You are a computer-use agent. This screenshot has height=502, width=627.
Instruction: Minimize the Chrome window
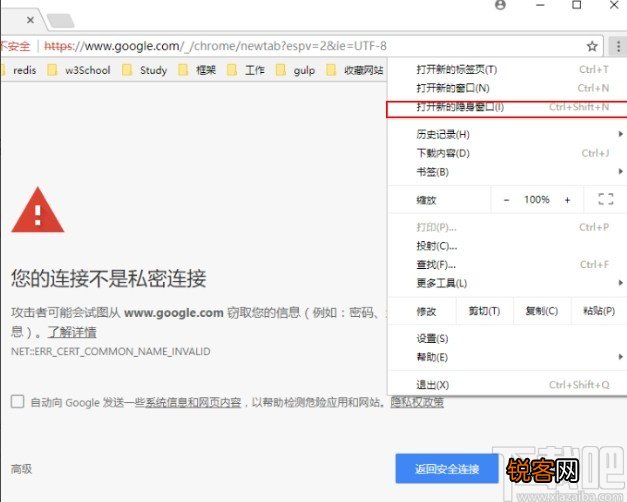pos(540,5)
